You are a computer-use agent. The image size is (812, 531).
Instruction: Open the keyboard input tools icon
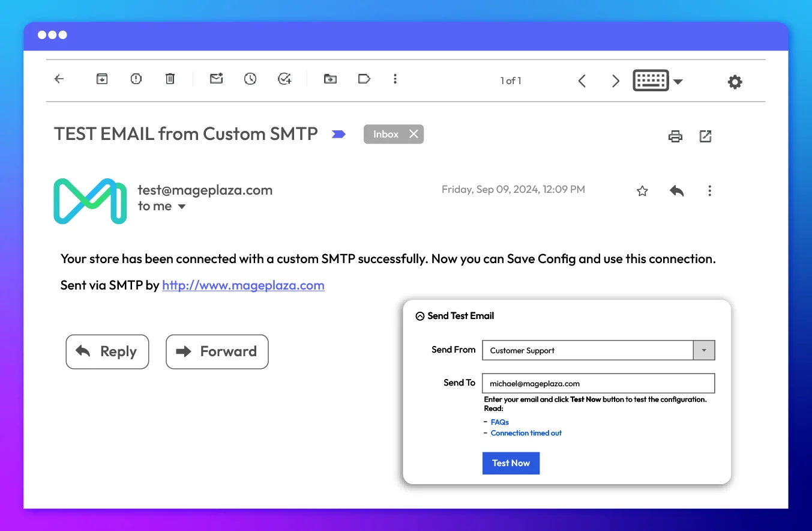pyautogui.click(x=651, y=80)
